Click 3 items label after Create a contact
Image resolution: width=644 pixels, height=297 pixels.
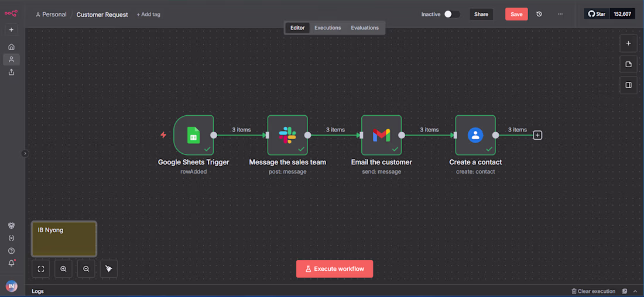click(x=518, y=130)
